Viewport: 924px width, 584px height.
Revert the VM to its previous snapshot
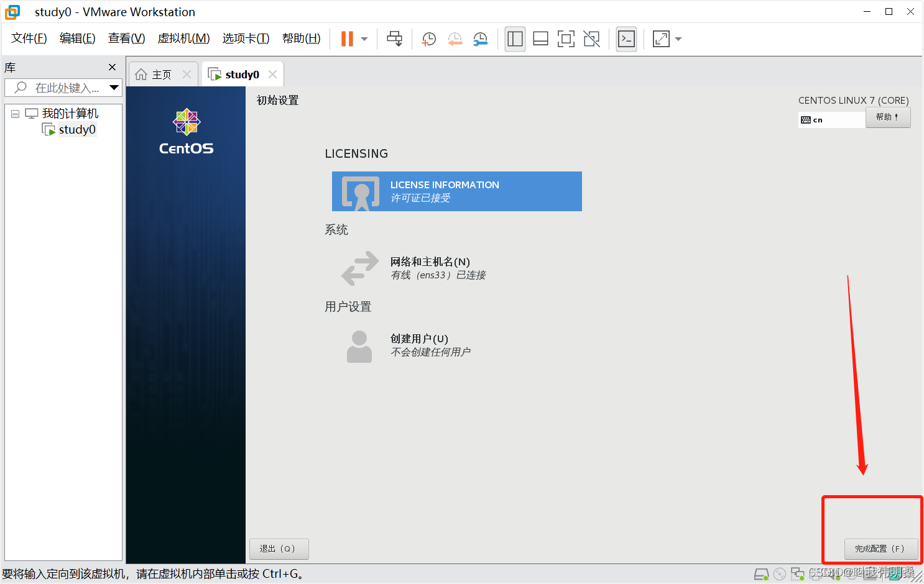coord(455,39)
